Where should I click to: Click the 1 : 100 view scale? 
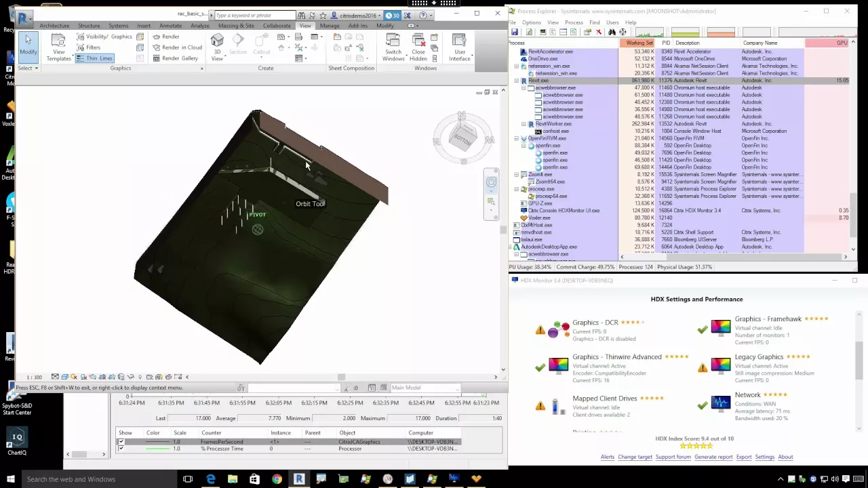coord(34,377)
